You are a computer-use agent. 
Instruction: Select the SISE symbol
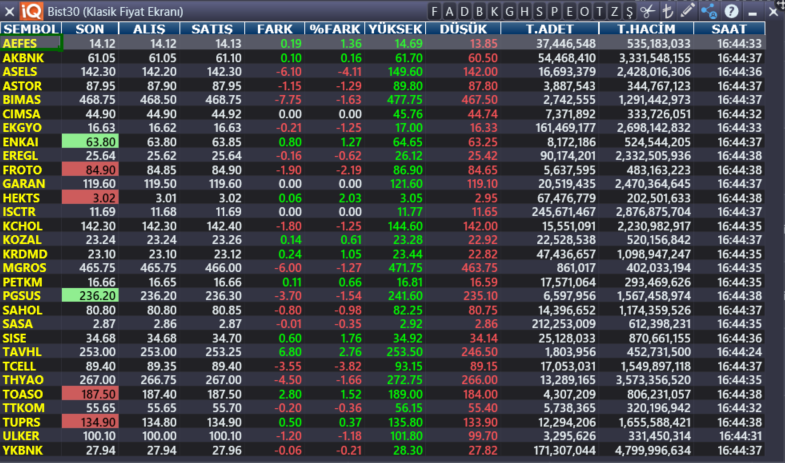[x=15, y=338]
